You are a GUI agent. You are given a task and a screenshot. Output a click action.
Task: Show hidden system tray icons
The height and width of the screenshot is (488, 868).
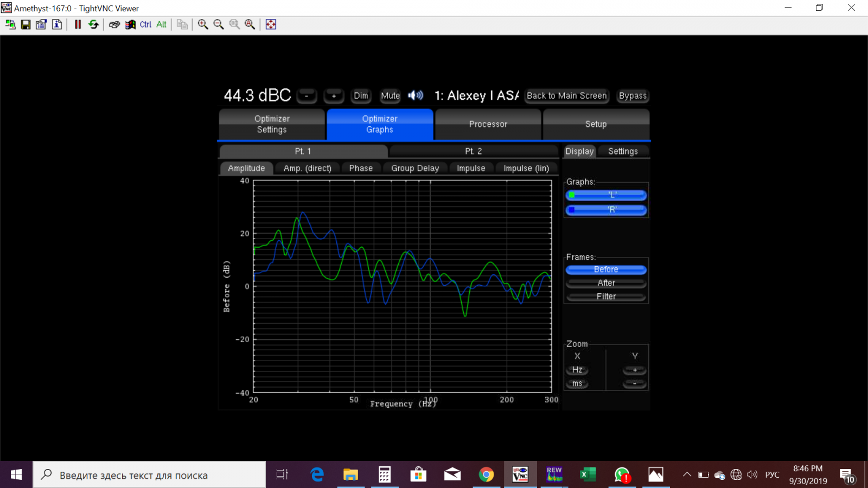(687, 475)
